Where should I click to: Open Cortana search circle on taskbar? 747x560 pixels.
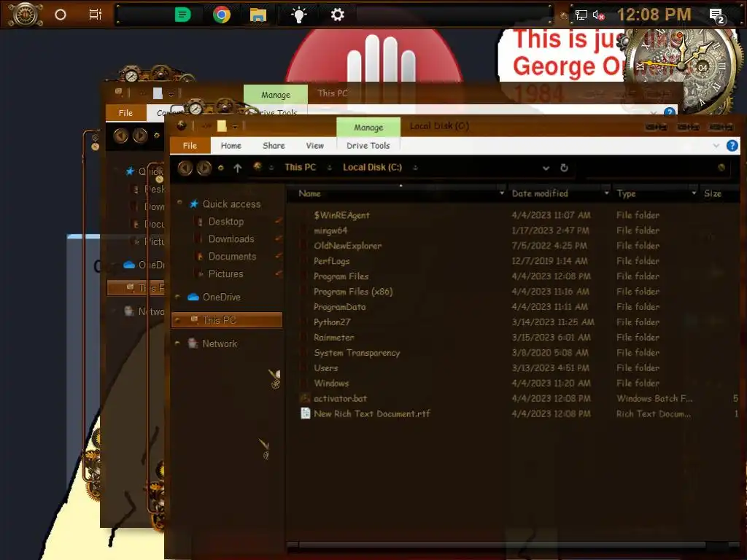pyautogui.click(x=61, y=15)
